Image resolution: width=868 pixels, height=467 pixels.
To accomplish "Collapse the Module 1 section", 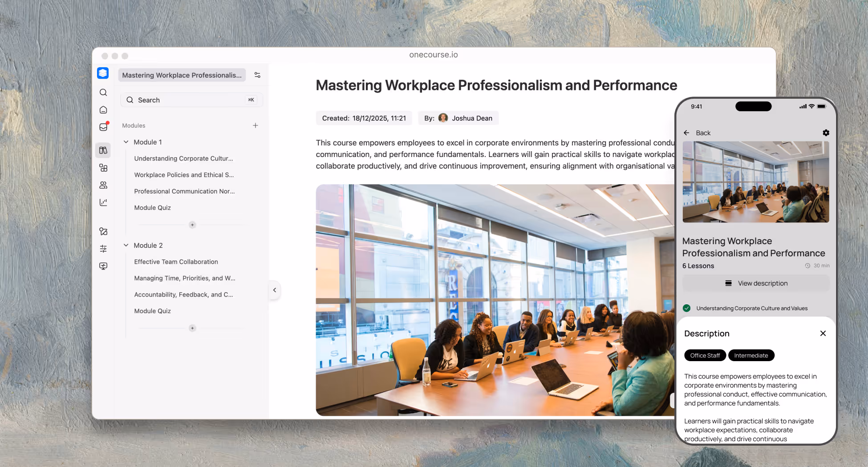I will [x=126, y=142].
